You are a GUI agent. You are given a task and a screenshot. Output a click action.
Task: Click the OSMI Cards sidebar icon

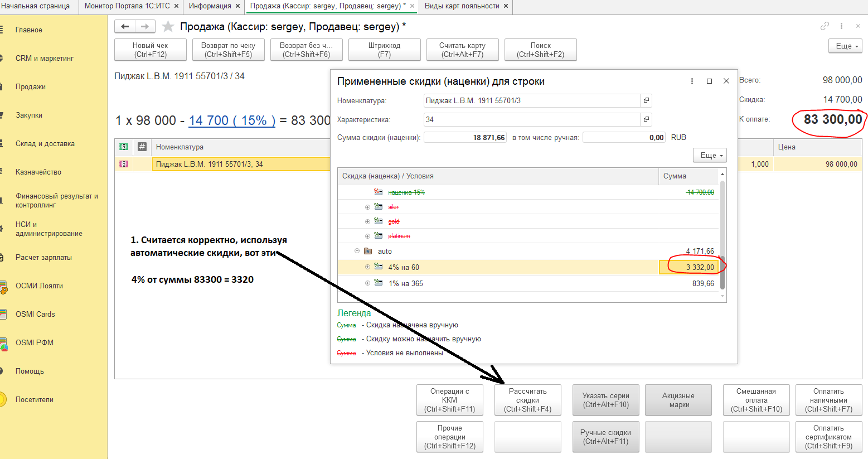click(x=3, y=314)
